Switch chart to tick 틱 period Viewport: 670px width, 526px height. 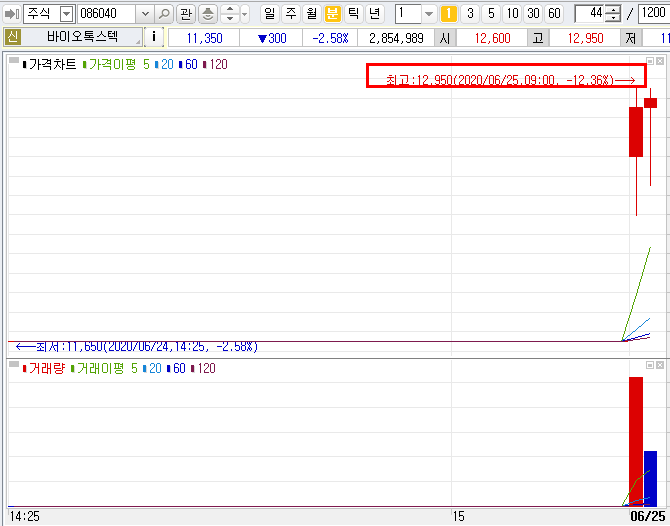pos(353,14)
